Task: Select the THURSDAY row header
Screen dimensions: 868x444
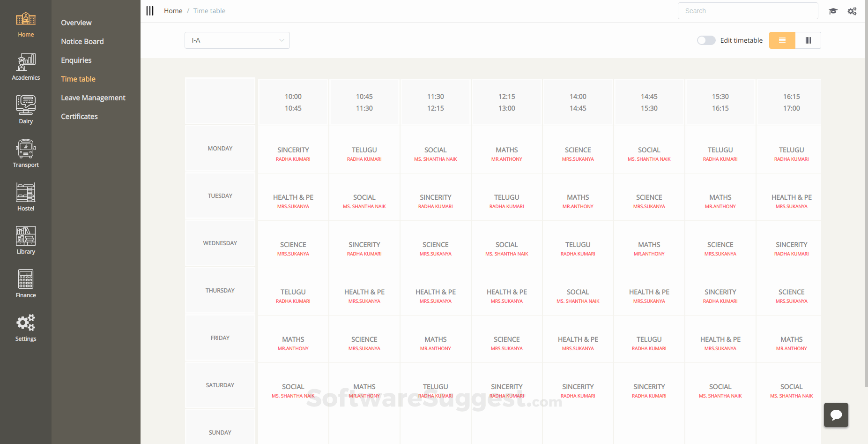Action: (x=220, y=291)
